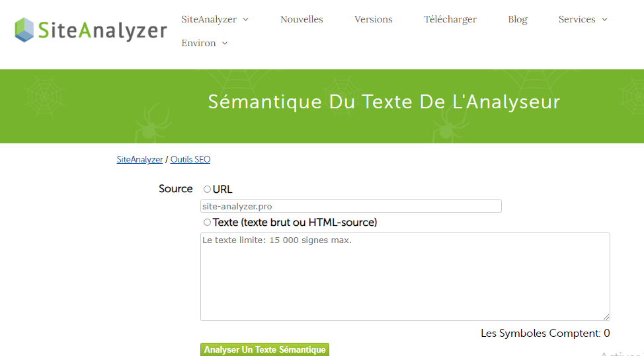Go to Nouvelles page
The image size is (644, 356).
coord(302,19)
